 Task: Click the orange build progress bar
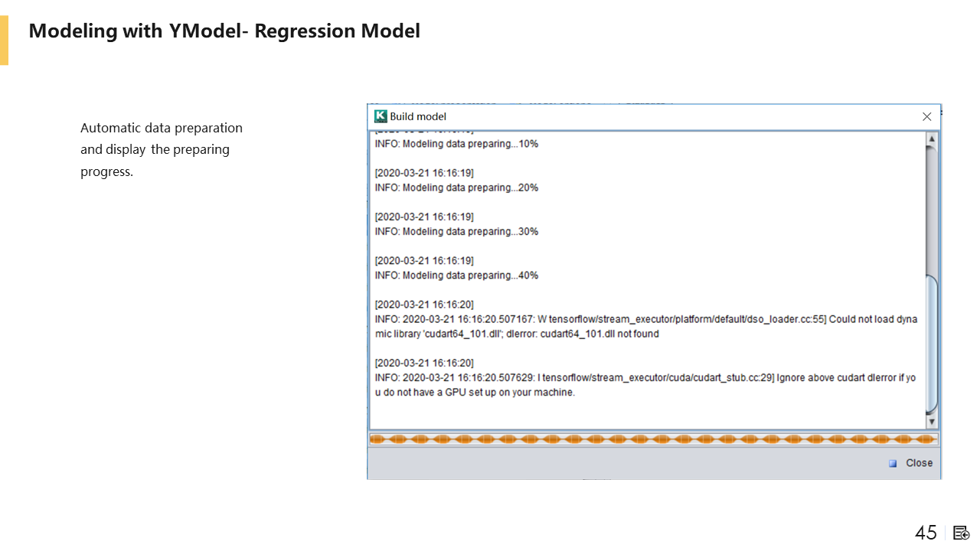[653, 439]
